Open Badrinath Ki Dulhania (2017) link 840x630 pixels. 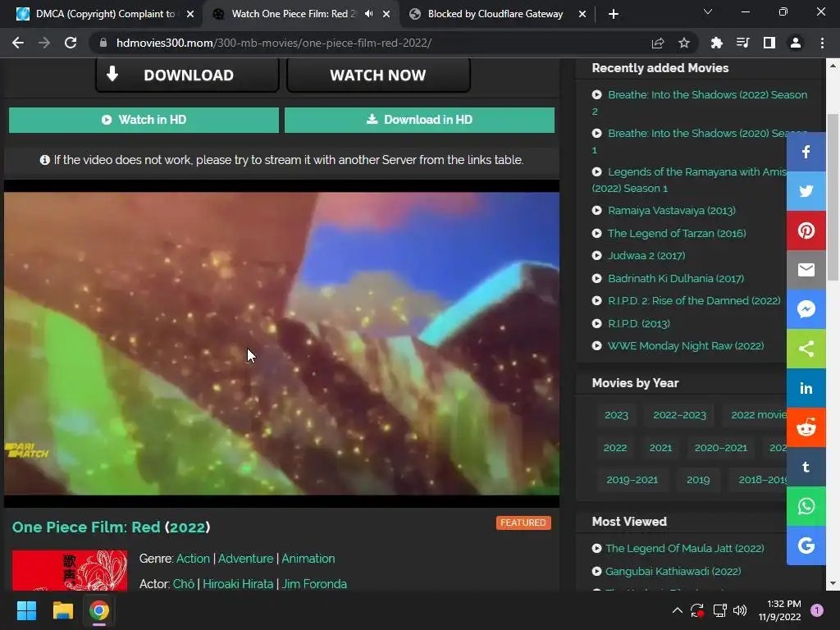[676, 278]
